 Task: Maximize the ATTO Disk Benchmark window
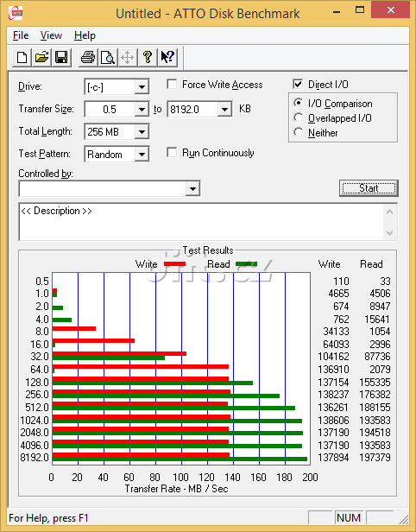360,10
